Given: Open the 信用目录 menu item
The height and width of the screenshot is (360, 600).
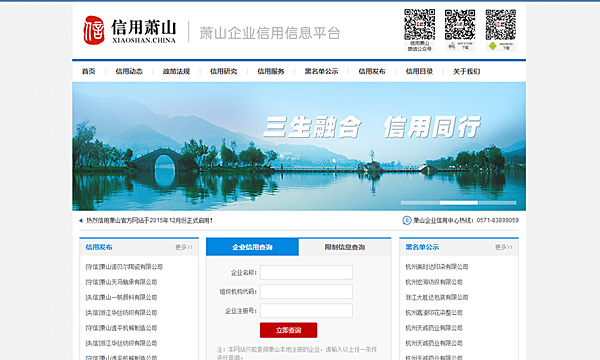Looking at the screenshot, I should (419, 71).
